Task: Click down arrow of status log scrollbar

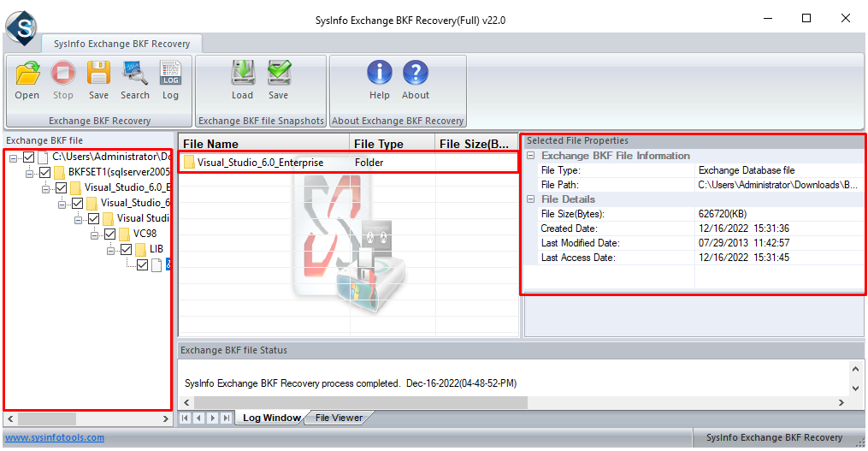Action: pyautogui.click(x=855, y=389)
